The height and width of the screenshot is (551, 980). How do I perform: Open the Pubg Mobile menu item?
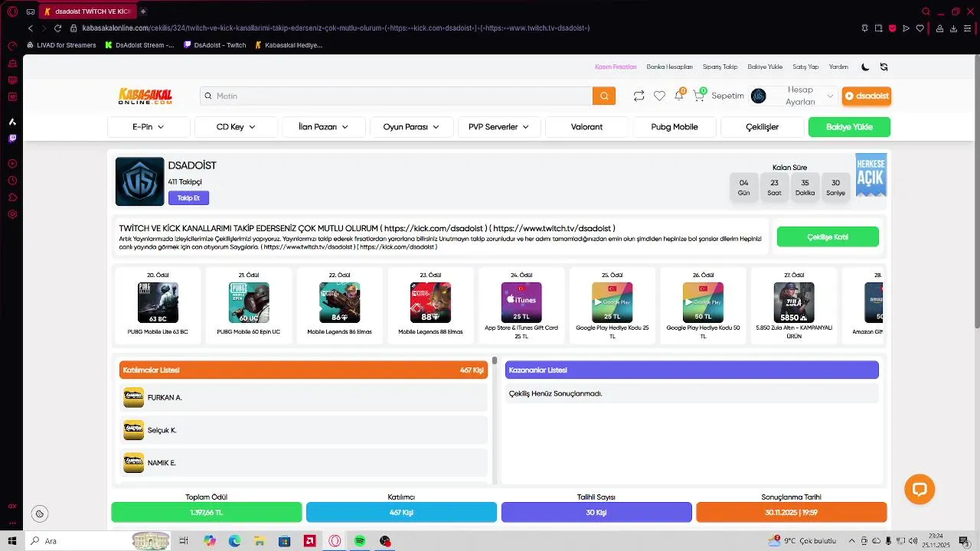pos(675,127)
